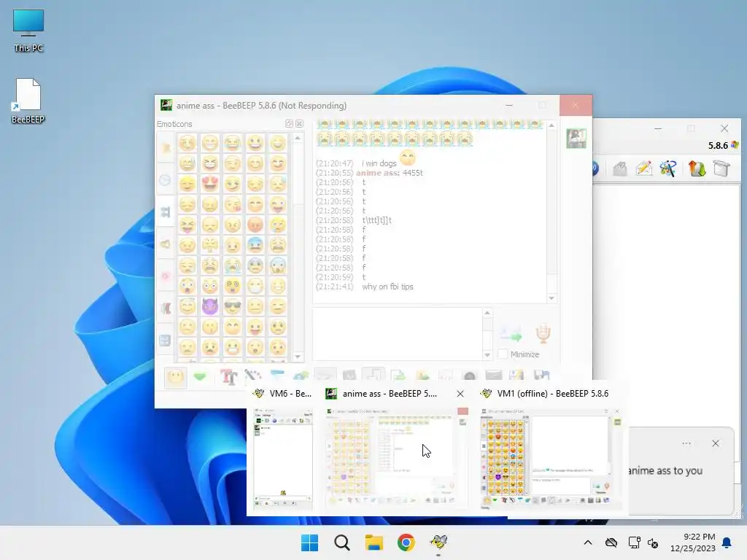Screen dimensions: 747x560
Task: Click the 'anime ass' sender name
Action: point(377,173)
